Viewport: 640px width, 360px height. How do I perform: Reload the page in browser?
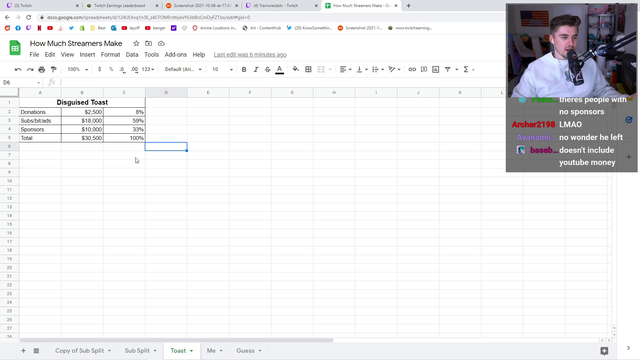click(29, 17)
